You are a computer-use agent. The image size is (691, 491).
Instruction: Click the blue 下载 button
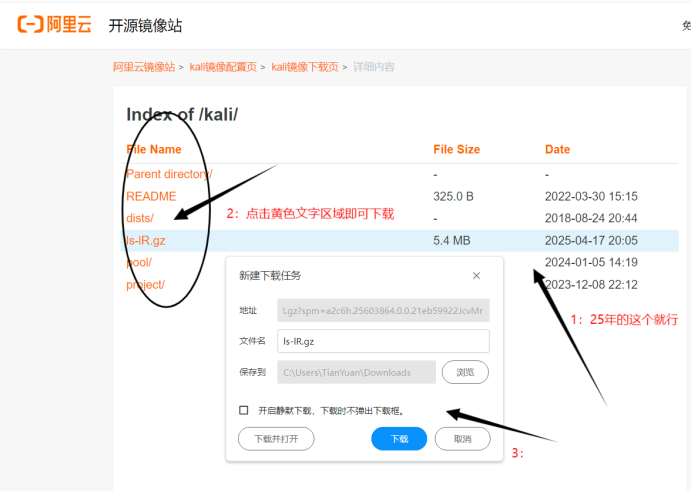click(x=399, y=439)
